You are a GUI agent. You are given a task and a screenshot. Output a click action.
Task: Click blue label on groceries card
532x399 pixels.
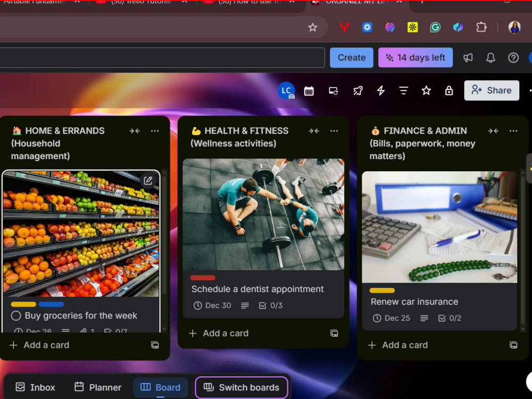click(51, 304)
